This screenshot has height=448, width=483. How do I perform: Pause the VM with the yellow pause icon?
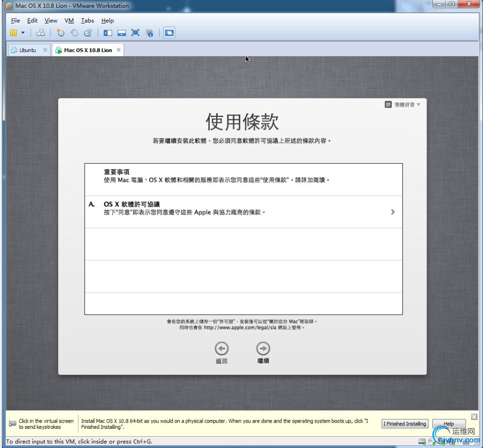pyautogui.click(x=13, y=32)
